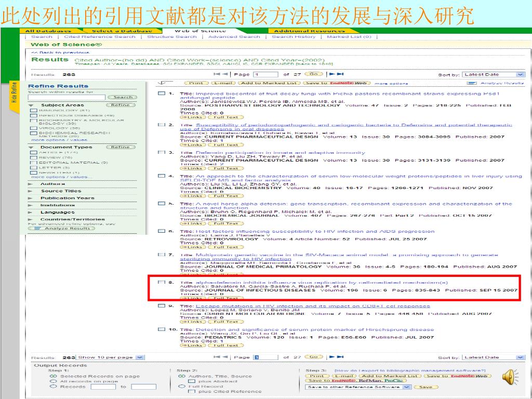The height and width of the screenshot is (399, 532).
Task: Open Advanced Search menu item
Action: click(x=234, y=37)
